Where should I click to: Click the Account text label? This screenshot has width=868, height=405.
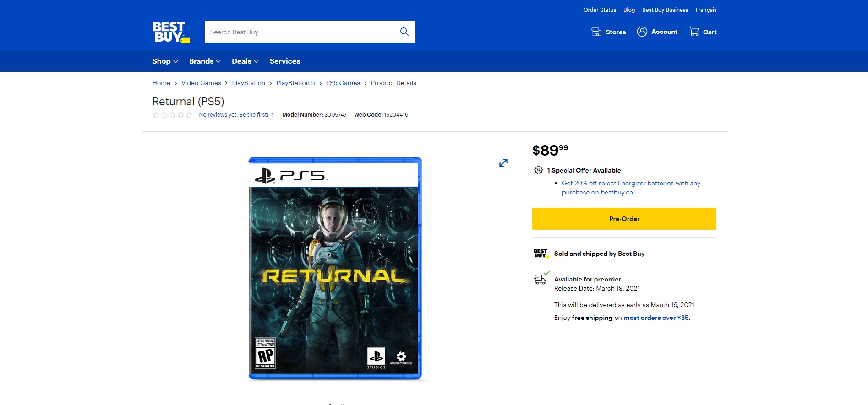coord(664,32)
